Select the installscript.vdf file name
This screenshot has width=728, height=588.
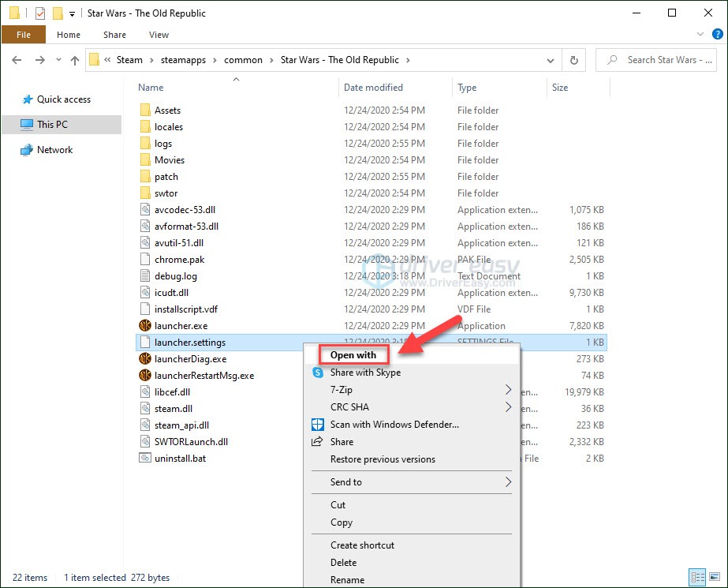tap(185, 309)
